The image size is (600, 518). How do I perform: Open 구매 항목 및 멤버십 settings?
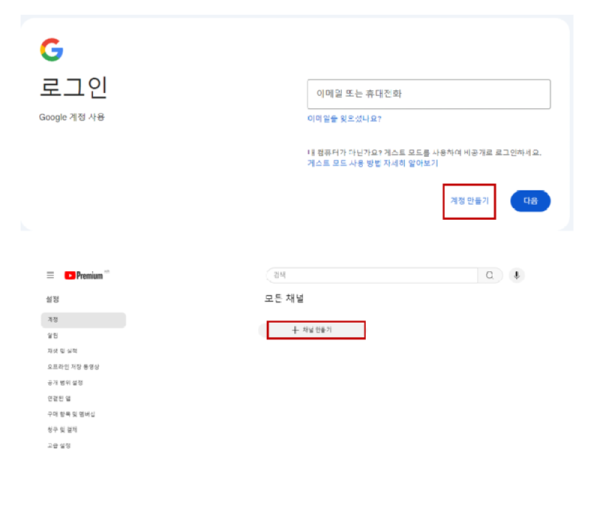click(x=71, y=414)
